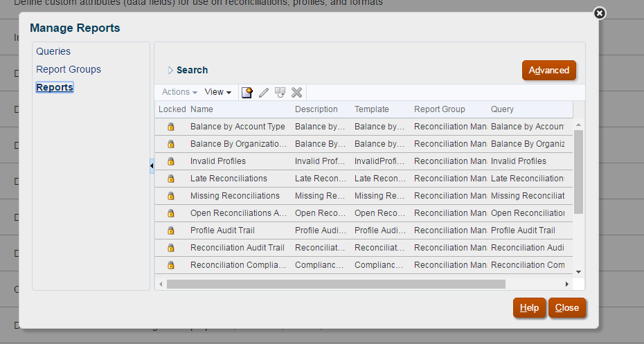Collapse the left pane splitter arrow

152,166
